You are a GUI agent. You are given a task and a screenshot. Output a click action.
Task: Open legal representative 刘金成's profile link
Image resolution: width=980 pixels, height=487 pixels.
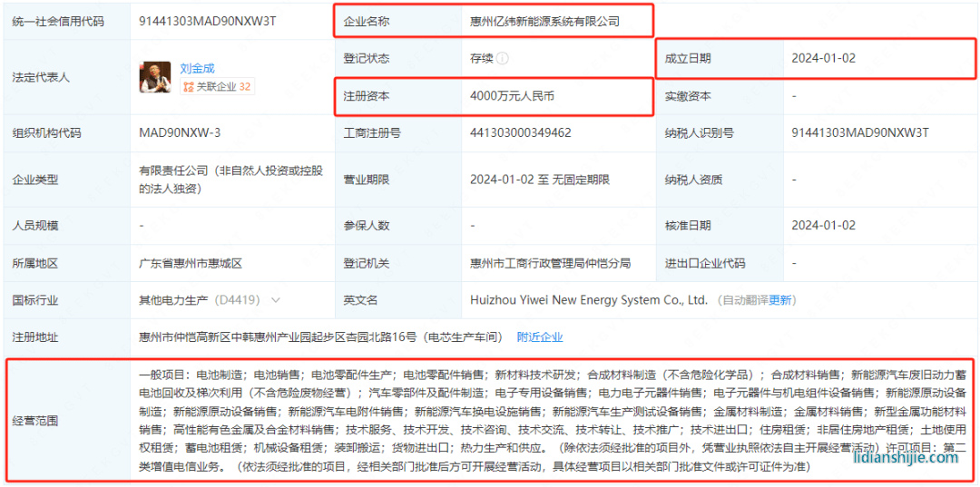coord(197,68)
